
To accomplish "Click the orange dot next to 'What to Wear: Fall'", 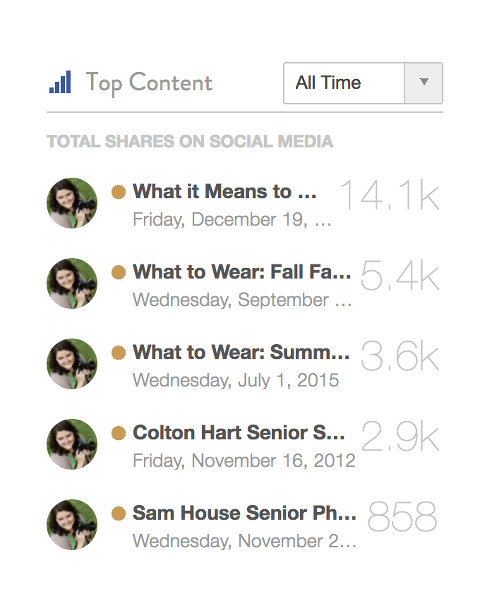I will coord(119,272).
